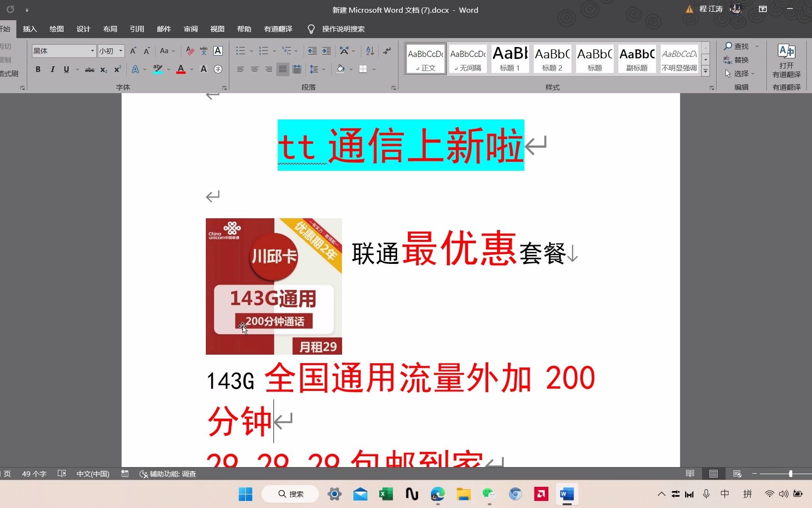Toggle bold formatting
The width and height of the screenshot is (812, 508).
(38, 70)
